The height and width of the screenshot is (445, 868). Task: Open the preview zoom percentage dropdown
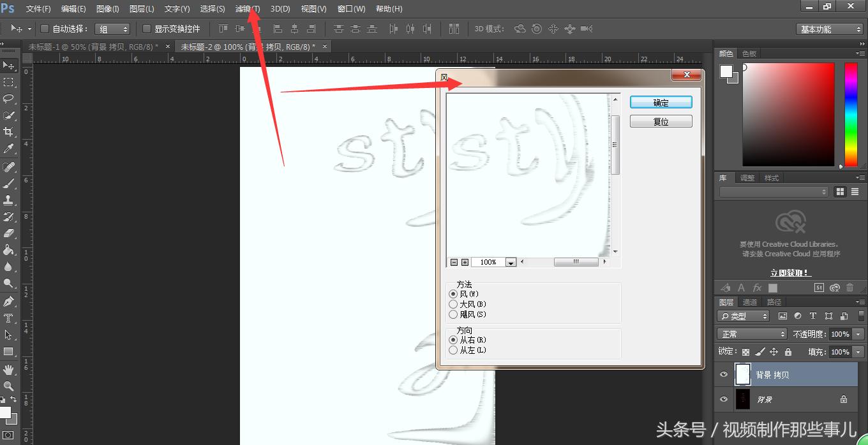(x=511, y=261)
